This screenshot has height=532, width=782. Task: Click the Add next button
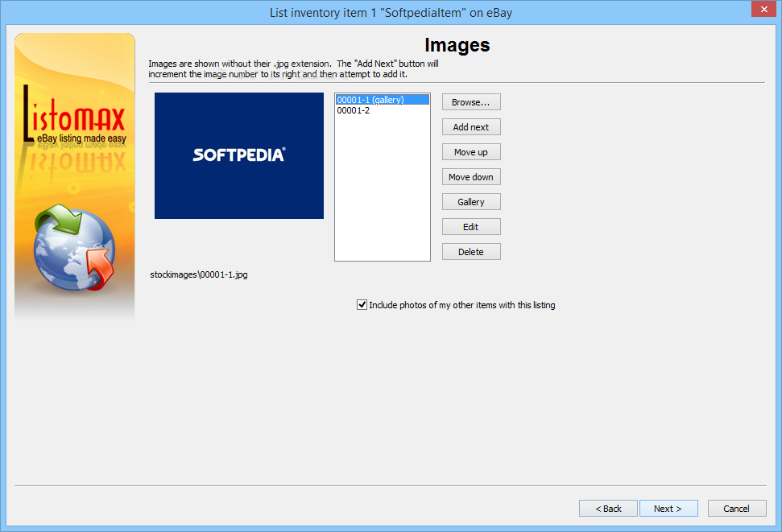[471, 127]
